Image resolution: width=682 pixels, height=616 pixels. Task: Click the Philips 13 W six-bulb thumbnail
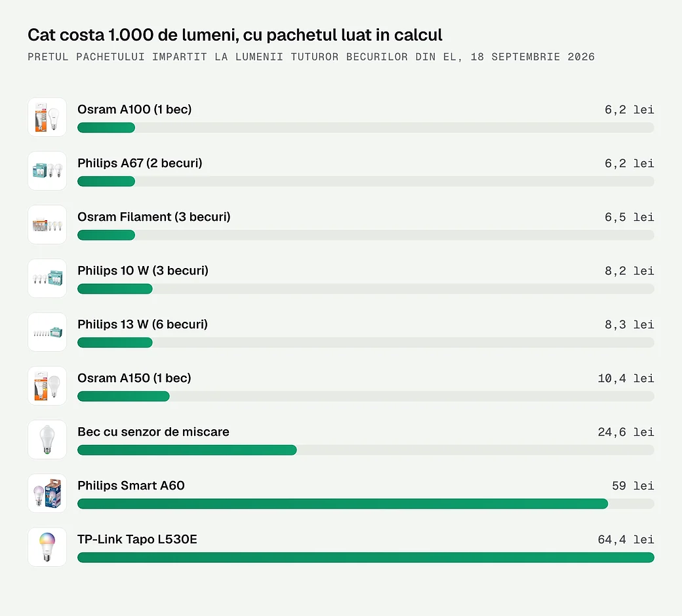47,332
